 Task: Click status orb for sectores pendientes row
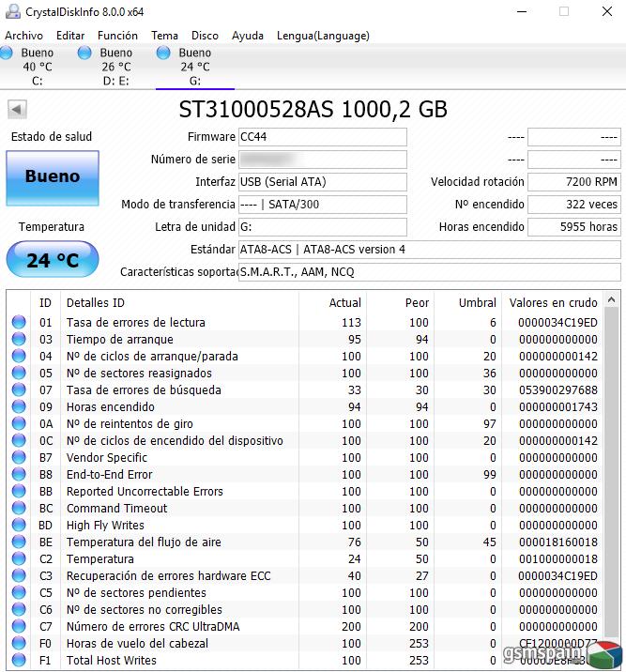[19, 592]
